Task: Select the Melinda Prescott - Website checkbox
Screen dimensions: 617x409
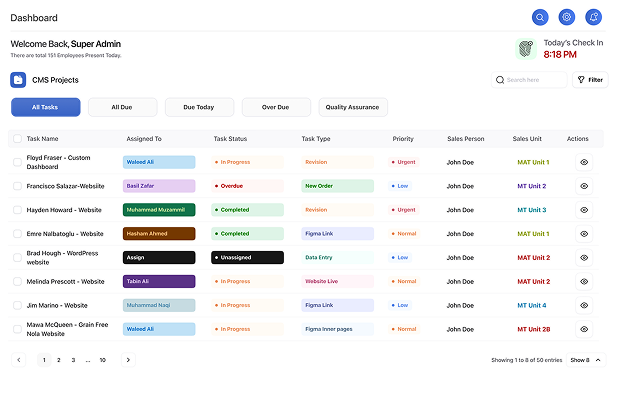Action: [17, 281]
